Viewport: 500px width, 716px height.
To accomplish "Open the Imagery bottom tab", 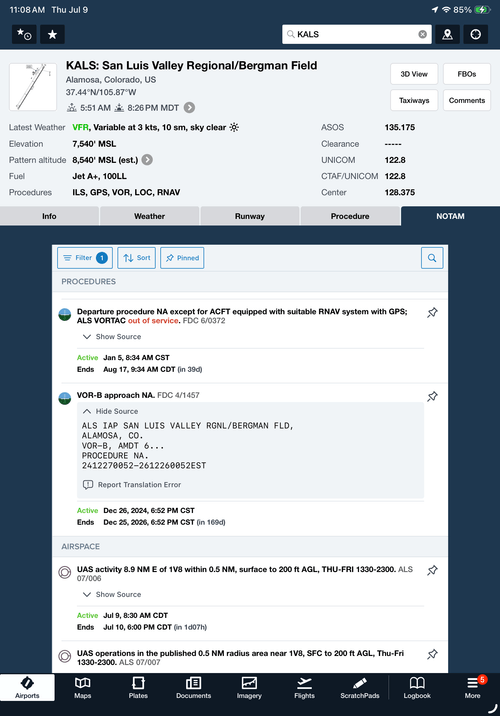I will coord(249,688).
